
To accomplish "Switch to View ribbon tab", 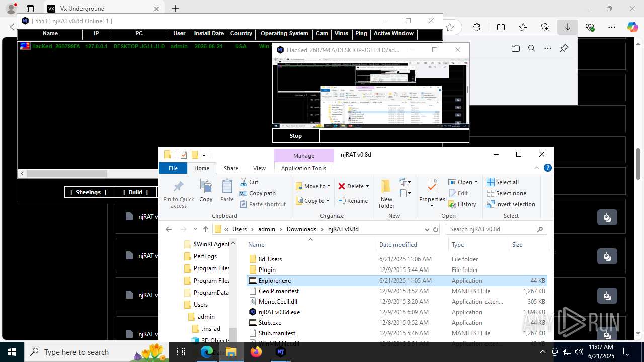I will click(259, 168).
